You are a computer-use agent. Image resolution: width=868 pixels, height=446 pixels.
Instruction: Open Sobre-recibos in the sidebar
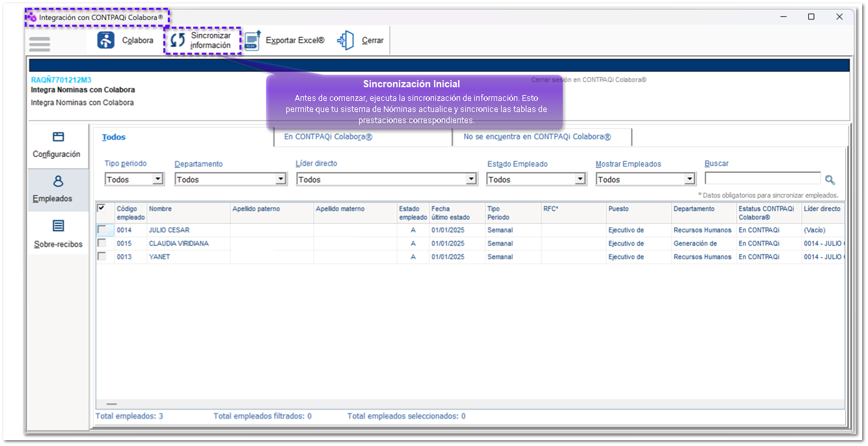58,234
